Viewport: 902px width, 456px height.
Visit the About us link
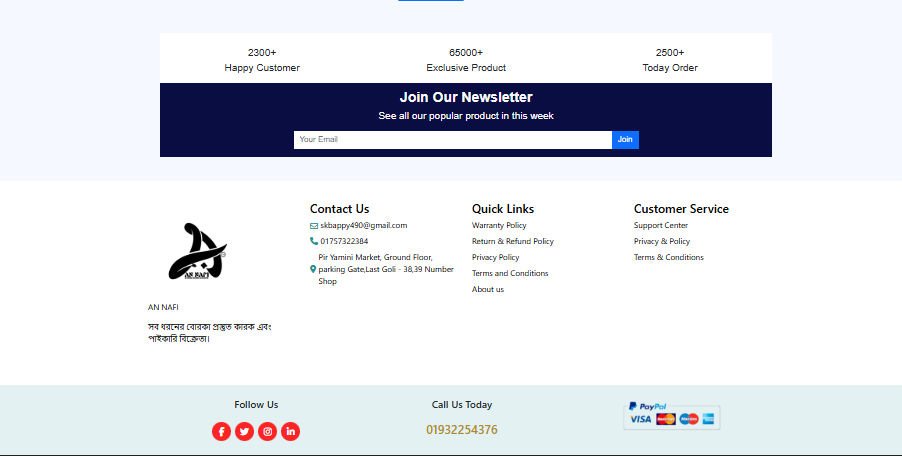click(488, 290)
